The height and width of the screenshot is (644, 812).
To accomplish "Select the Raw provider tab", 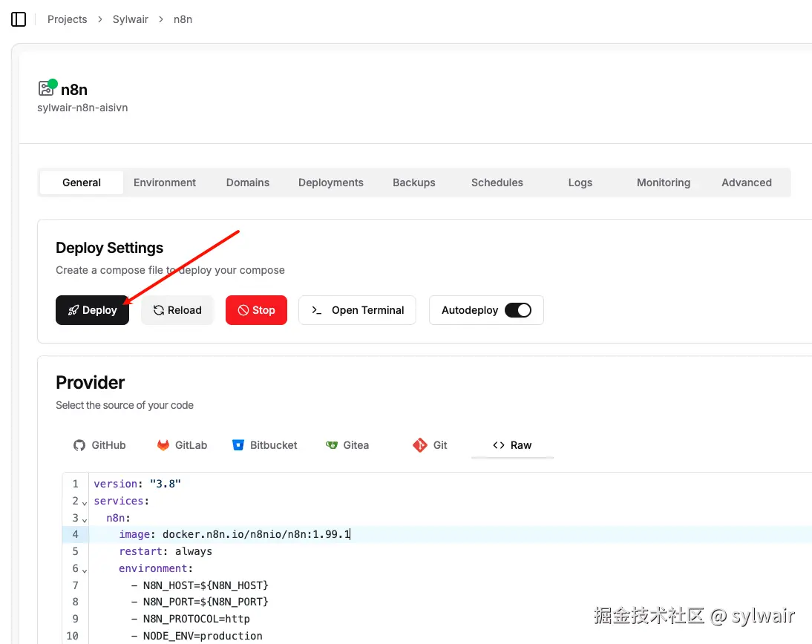I will pyautogui.click(x=512, y=445).
